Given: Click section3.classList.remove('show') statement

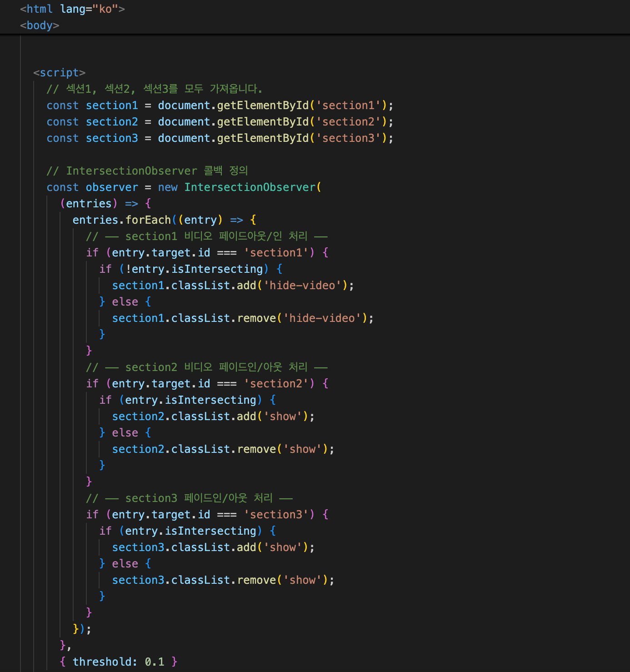Looking at the screenshot, I should pyautogui.click(x=223, y=580).
